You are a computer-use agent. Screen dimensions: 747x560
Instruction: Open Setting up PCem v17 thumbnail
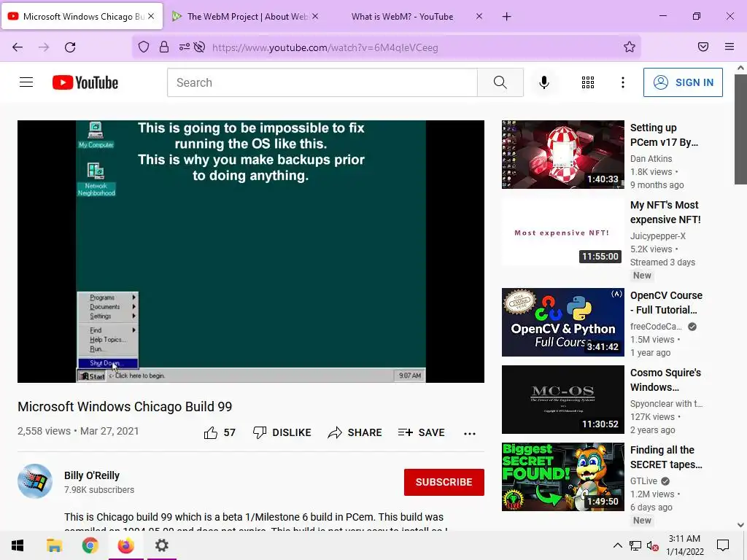click(x=562, y=155)
